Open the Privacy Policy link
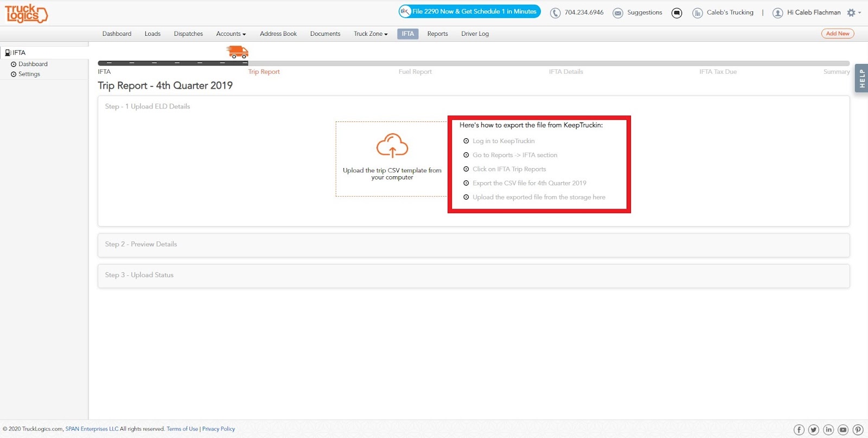 [x=219, y=429]
